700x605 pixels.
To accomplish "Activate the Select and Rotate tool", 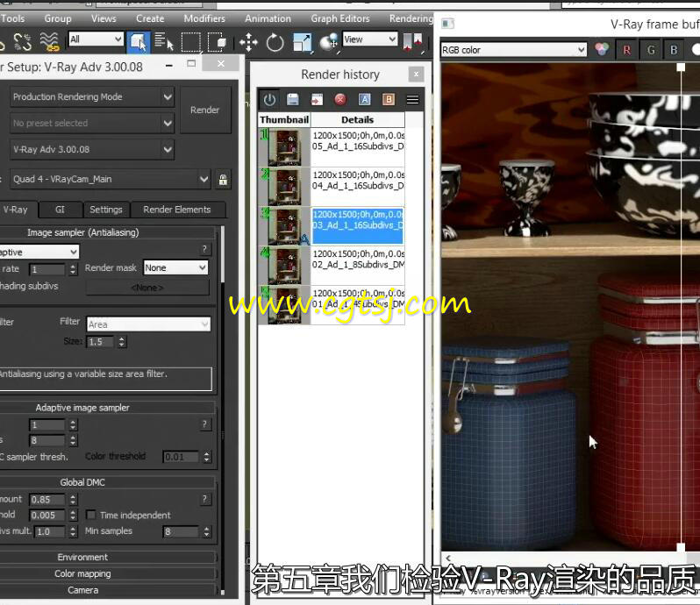I will [x=275, y=43].
